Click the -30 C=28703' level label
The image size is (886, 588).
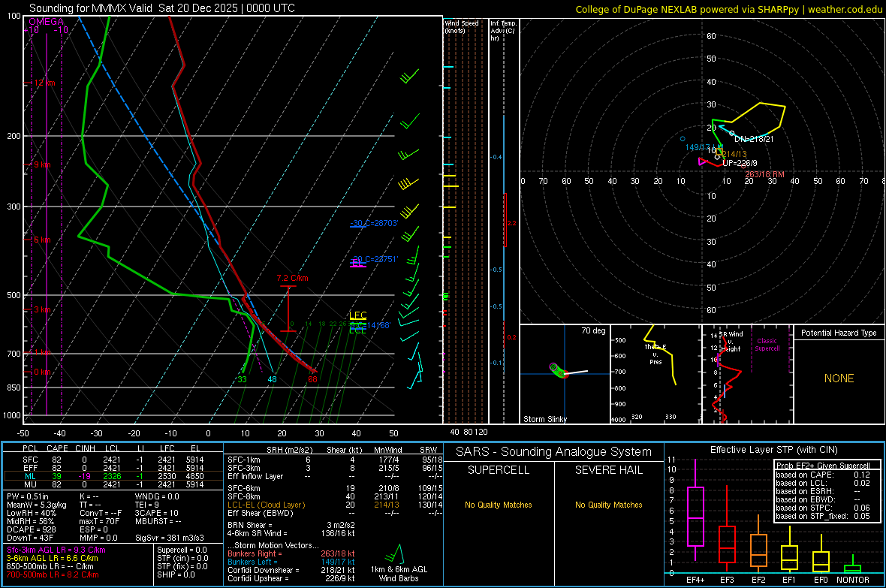pyautogui.click(x=374, y=223)
